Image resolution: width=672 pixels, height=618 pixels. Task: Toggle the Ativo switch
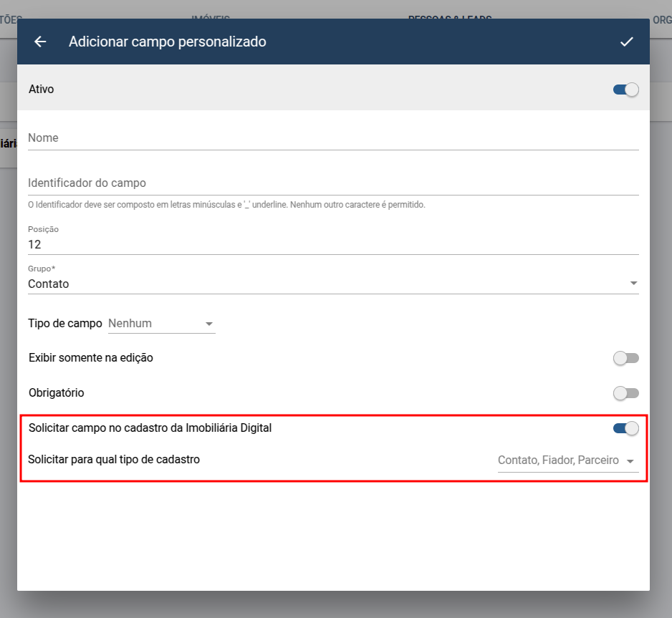(x=625, y=90)
